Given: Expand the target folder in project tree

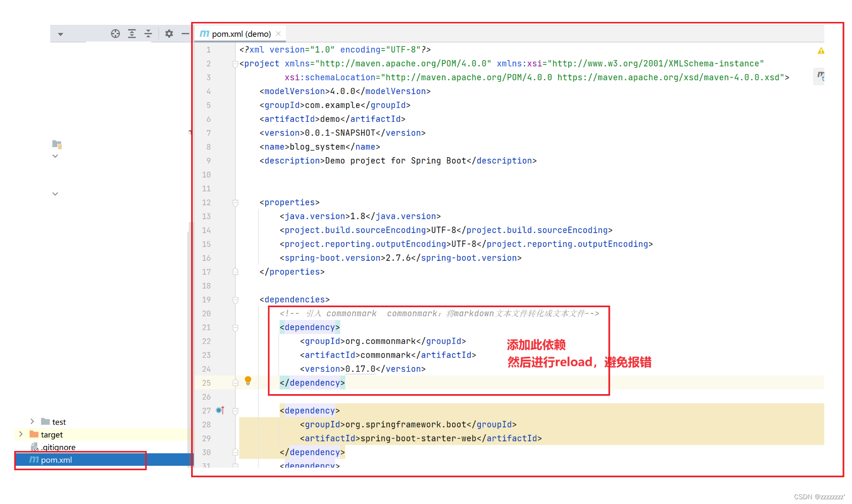Looking at the screenshot, I should point(21,434).
